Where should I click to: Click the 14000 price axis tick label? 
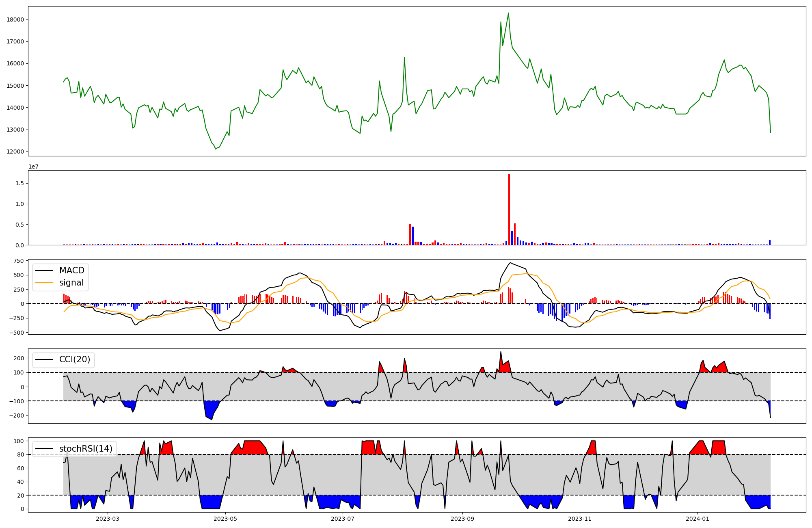[x=15, y=108]
